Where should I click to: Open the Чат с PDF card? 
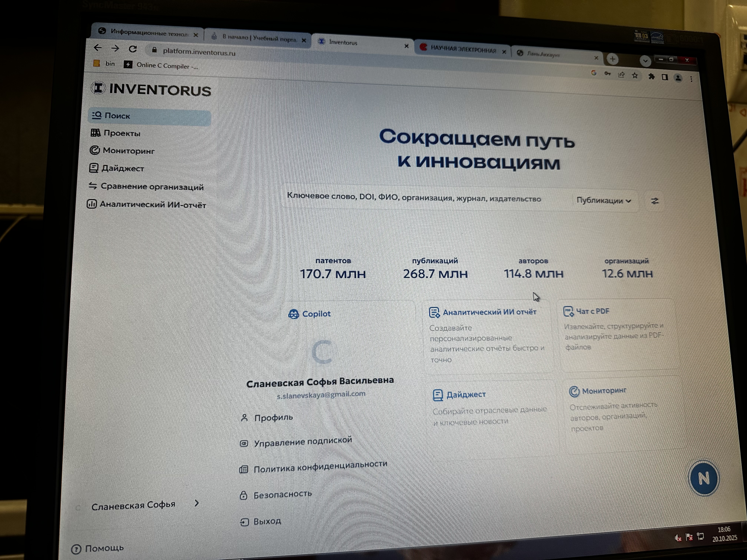click(x=592, y=311)
